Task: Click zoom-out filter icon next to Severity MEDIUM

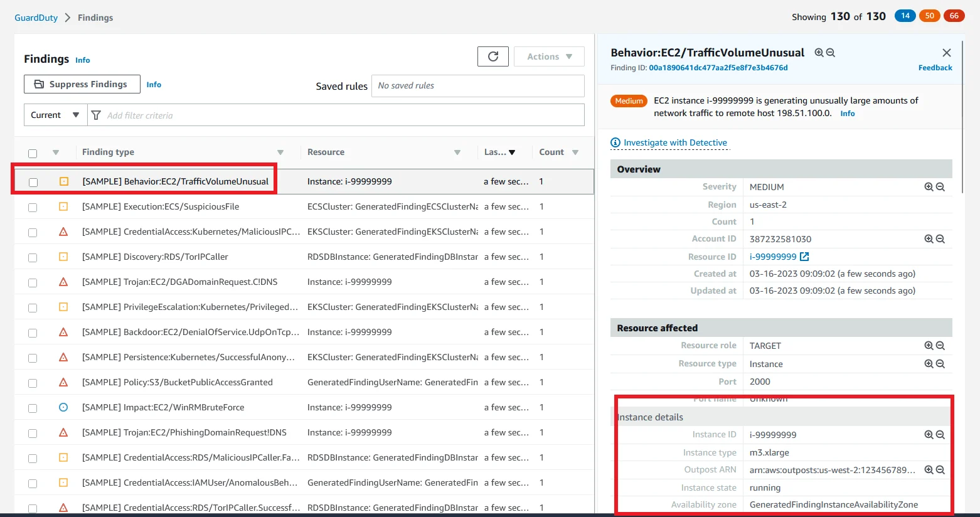Action: (940, 187)
